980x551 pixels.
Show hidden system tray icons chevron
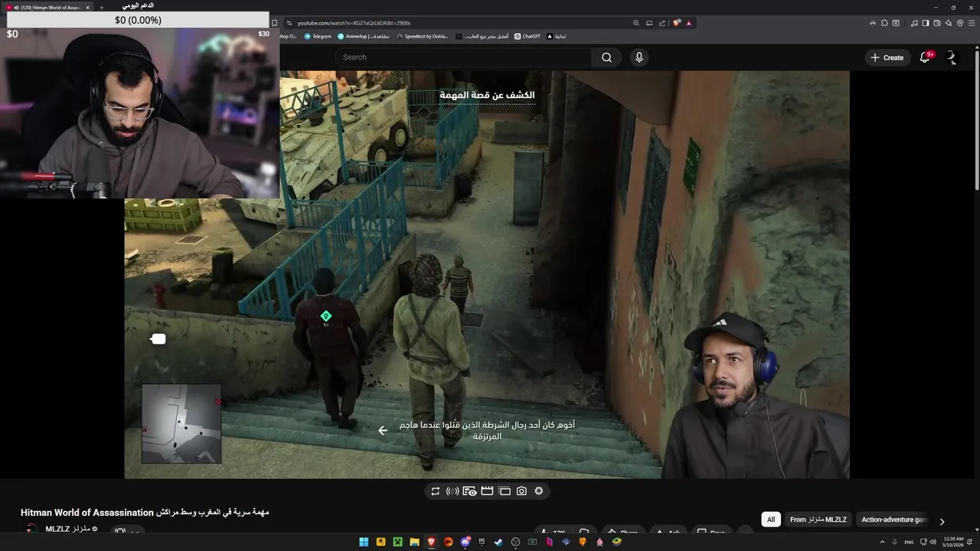[882, 542]
